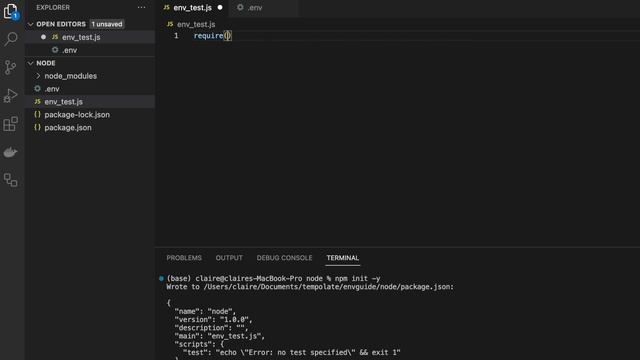
Task: Click terminal line with 'npm init -y'
Action: pyautogui.click(x=273, y=278)
